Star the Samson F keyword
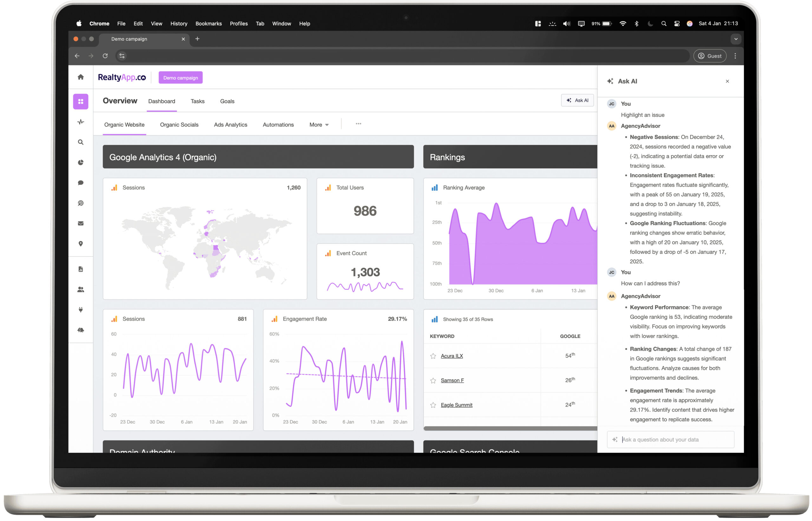Image resolution: width=812 pixels, height=521 pixels. 433,381
